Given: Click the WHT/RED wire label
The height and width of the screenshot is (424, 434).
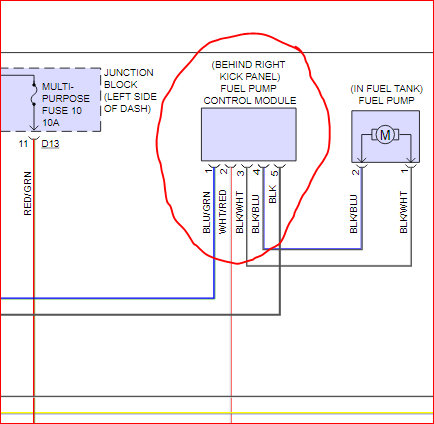Looking at the screenshot, I should click(222, 212).
